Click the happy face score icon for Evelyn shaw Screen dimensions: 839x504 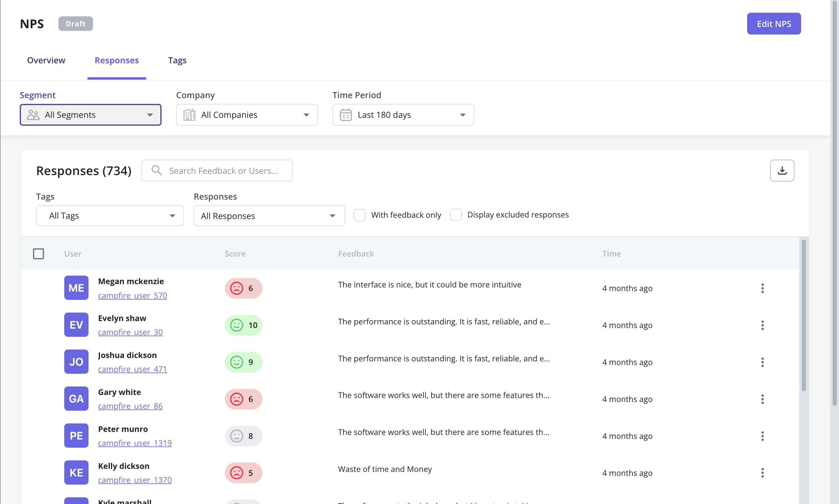coord(236,325)
